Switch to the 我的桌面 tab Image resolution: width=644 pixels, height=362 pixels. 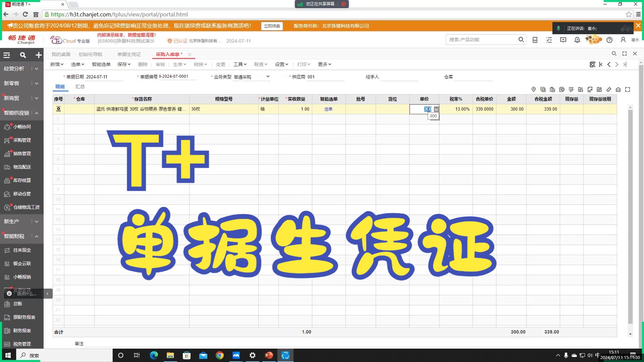coord(61,54)
